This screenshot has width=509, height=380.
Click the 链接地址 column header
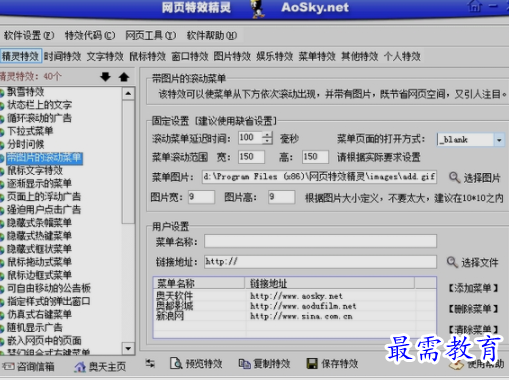point(330,284)
